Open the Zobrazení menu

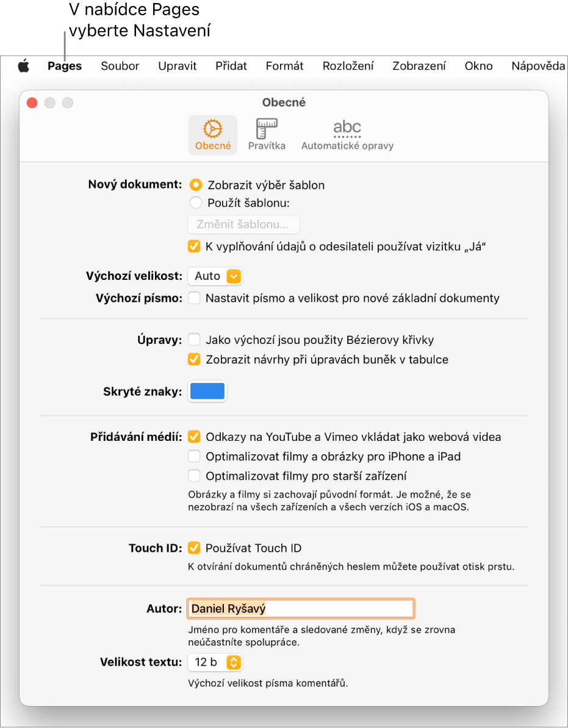click(419, 66)
